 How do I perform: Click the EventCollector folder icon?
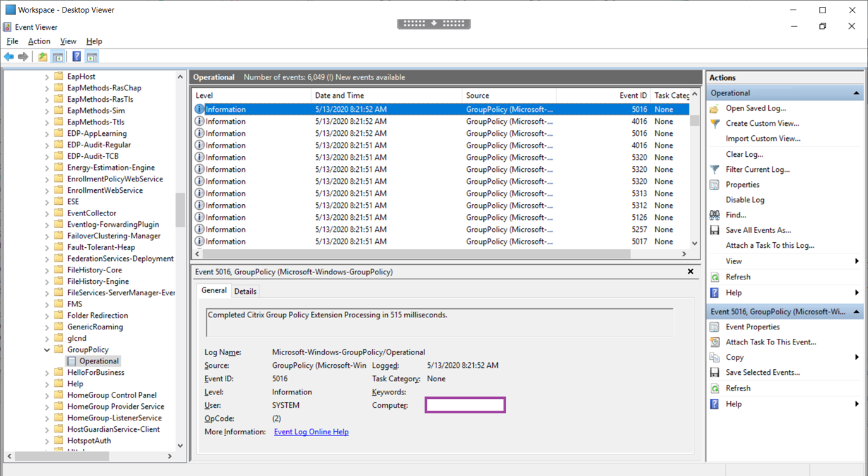coord(59,213)
